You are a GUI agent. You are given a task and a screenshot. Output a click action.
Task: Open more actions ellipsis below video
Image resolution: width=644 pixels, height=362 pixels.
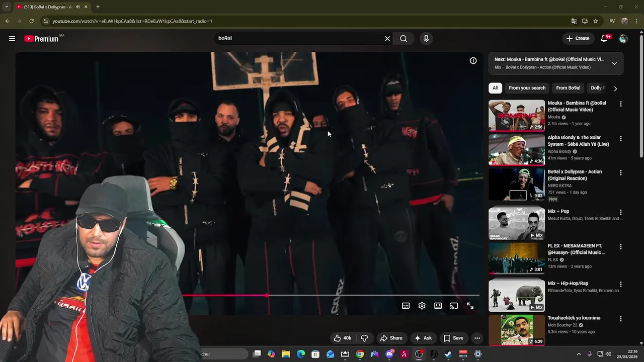click(x=477, y=338)
